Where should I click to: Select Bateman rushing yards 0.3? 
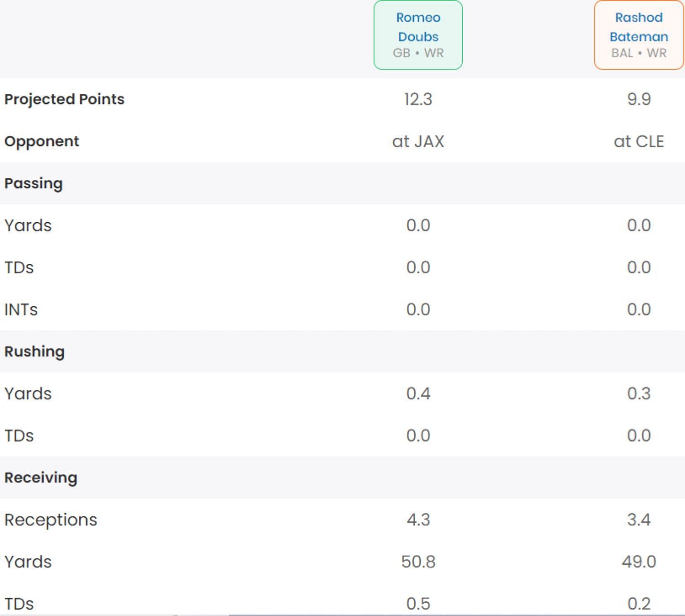tap(638, 393)
